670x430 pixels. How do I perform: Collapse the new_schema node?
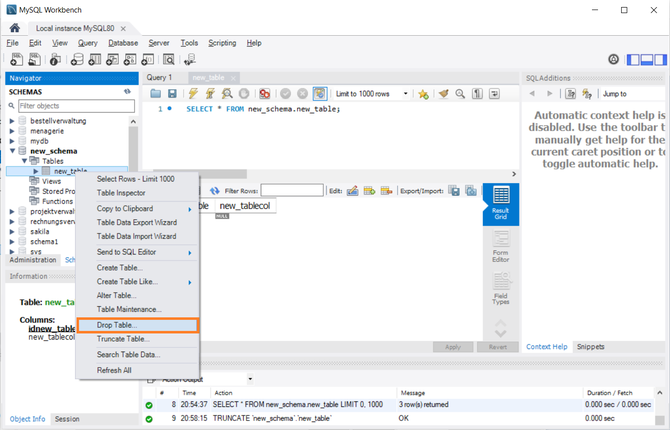coord(12,151)
